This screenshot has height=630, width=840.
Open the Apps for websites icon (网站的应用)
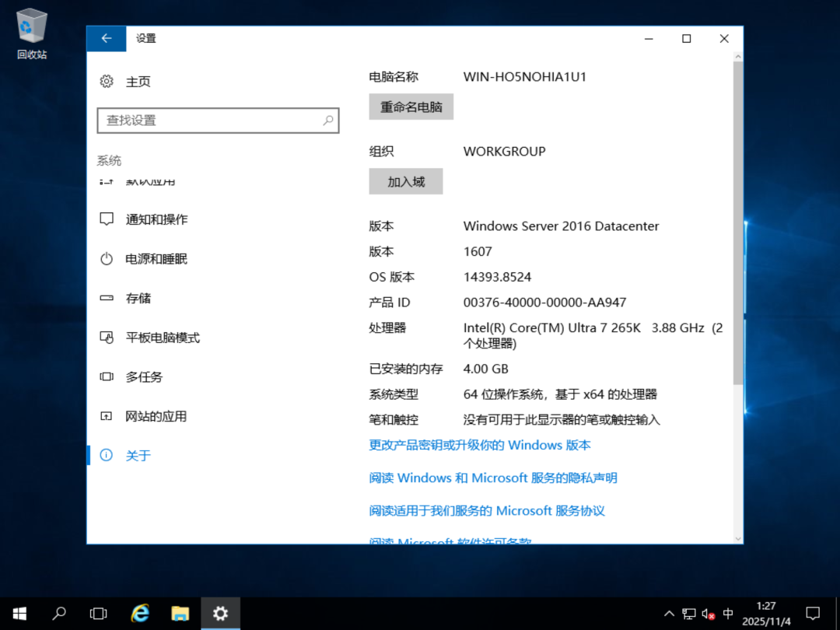(107, 416)
